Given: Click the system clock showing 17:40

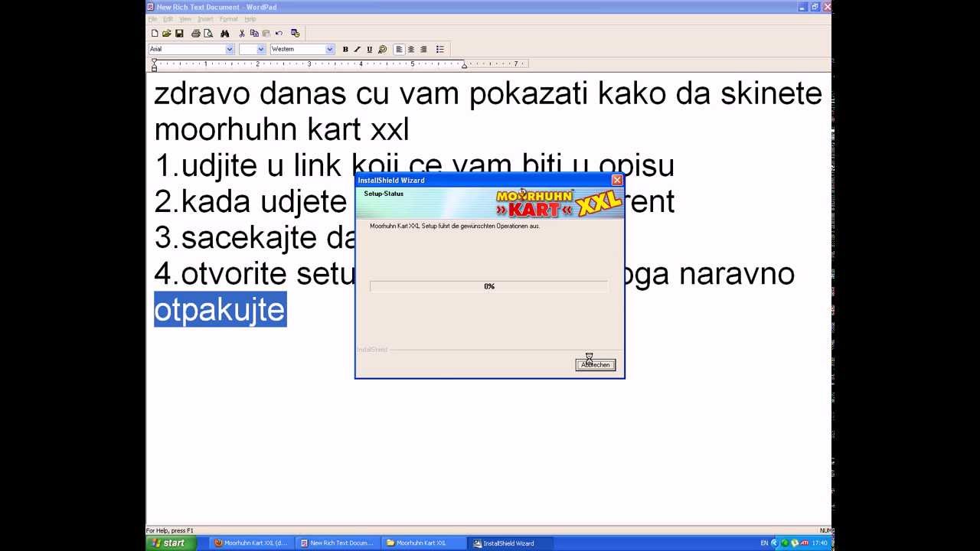Looking at the screenshot, I should pos(819,543).
